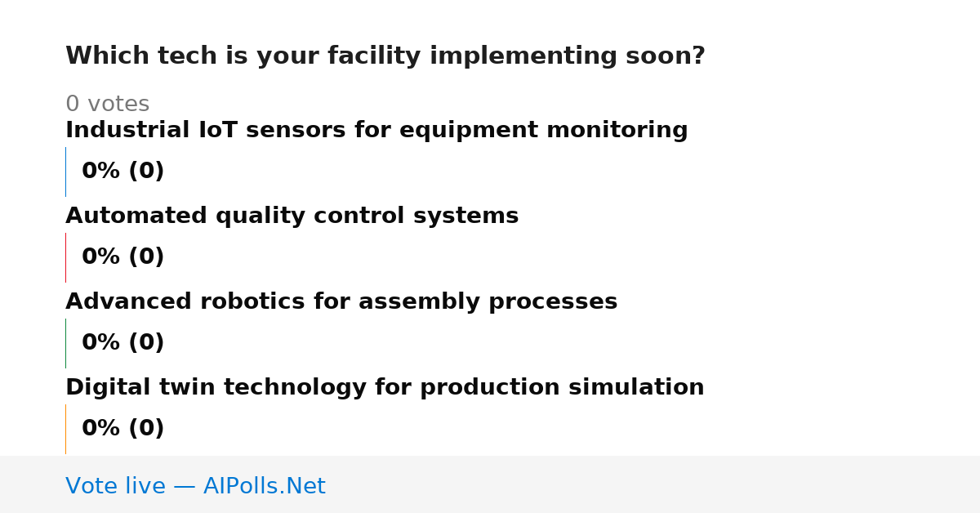The width and height of the screenshot is (980, 513).
Task: Choose Advanced robotics for assembly processes option
Action: (x=341, y=301)
